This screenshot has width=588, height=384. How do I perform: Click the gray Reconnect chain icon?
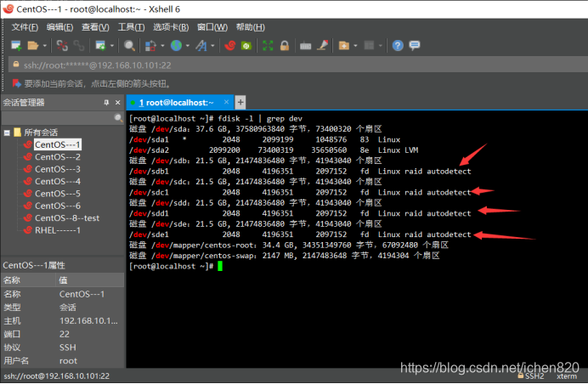(x=79, y=45)
